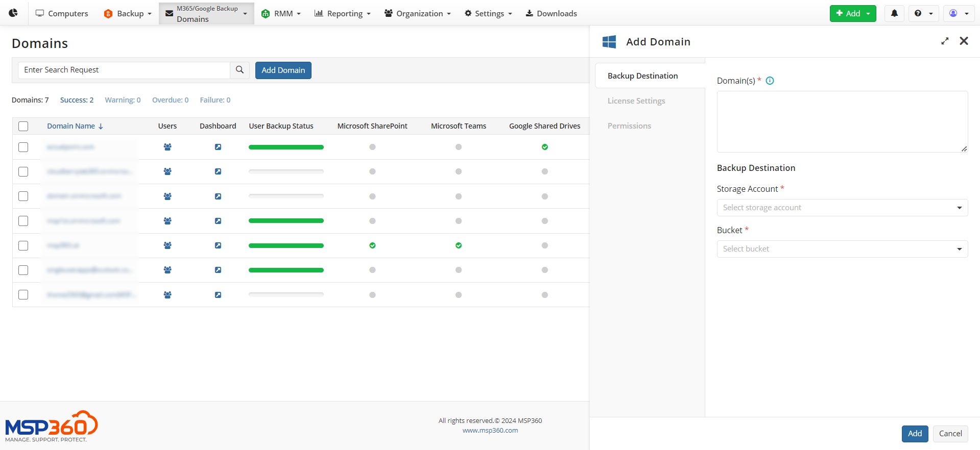Viewport: 980px width, 450px height.
Task: Select the checkbox in the last domain row
Action: click(23, 295)
